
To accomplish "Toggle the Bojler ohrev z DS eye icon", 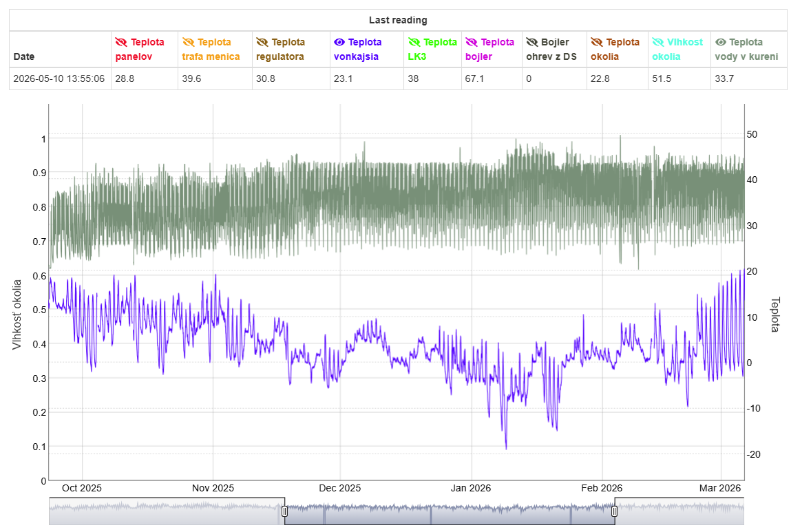I will (532, 43).
